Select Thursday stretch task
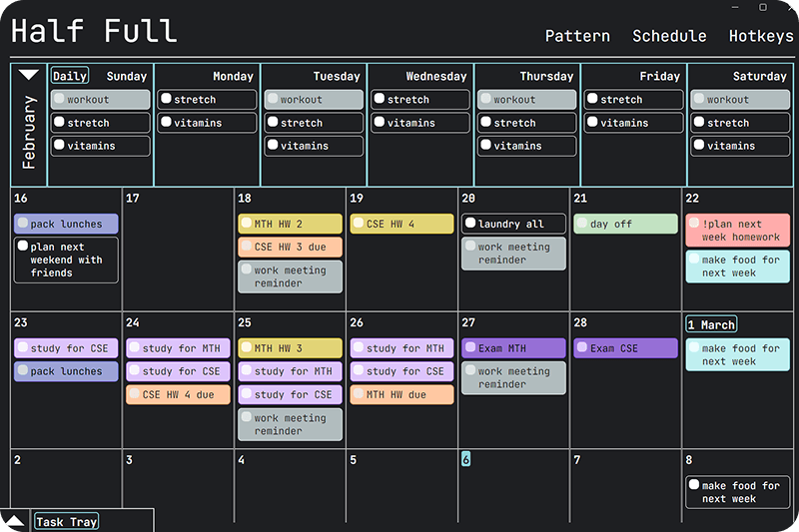This screenshot has height=532, width=799. click(x=527, y=123)
